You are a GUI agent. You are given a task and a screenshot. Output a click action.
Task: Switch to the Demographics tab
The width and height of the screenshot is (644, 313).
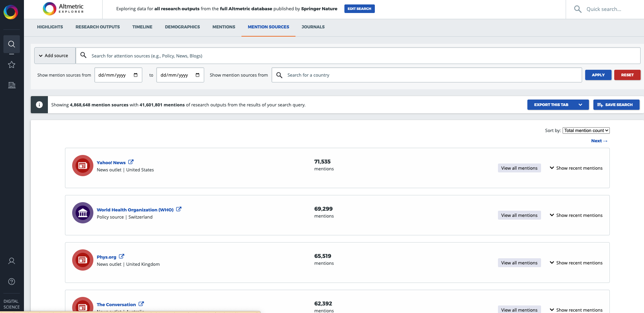coord(182,27)
